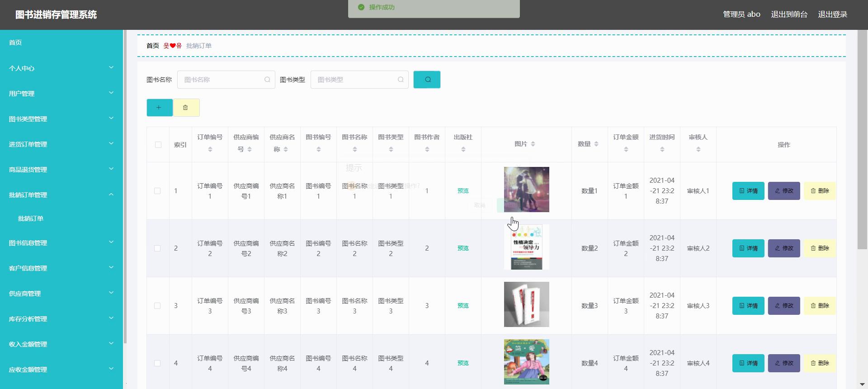Click sort arrows under 订单编号 column

[210, 149]
